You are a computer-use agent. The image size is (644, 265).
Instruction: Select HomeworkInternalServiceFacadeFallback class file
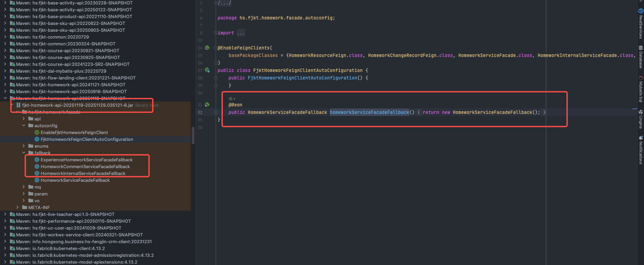(x=83, y=173)
